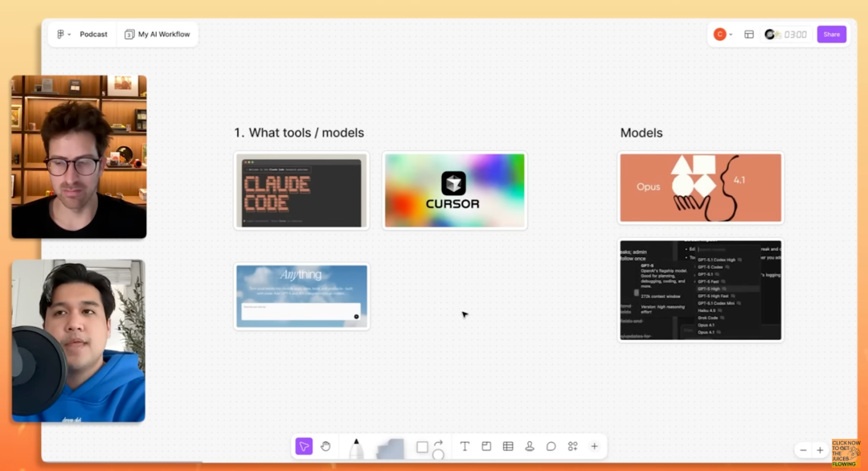The height and width of the screenshot is (471, 868).
Task: Switch to the Hand pan tool
Action: [x=325, y=446]
